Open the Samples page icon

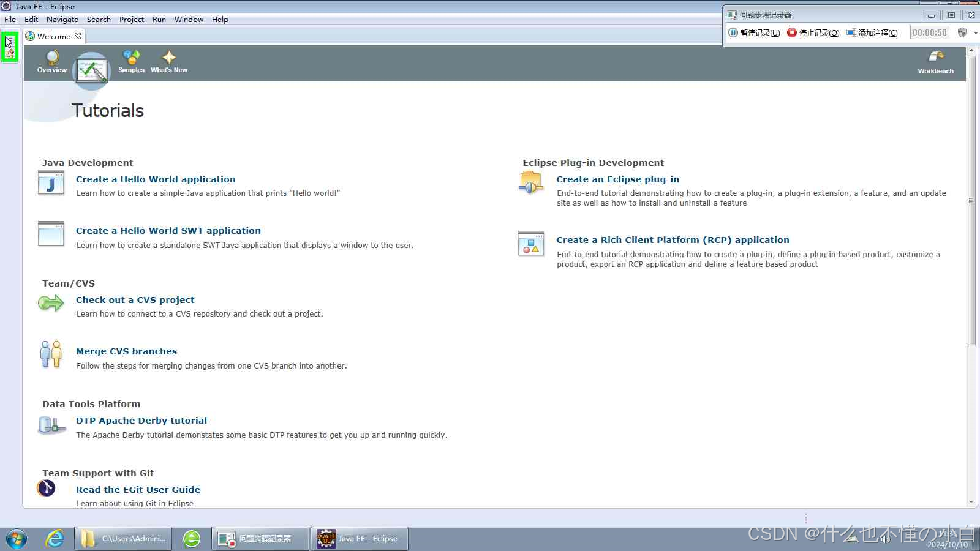click(131, 58)
